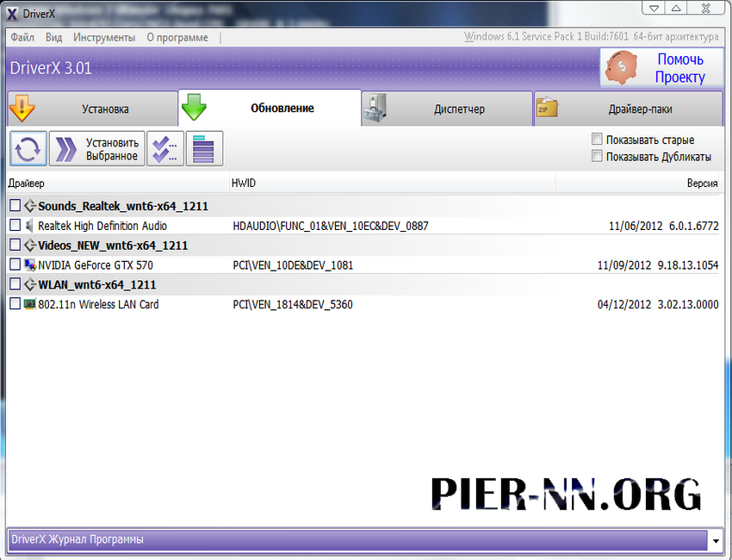The width and height of the screenshot is (732, 560).
Task: Enable Показывать Дубликаты checkbox
Action: point(597,156)
